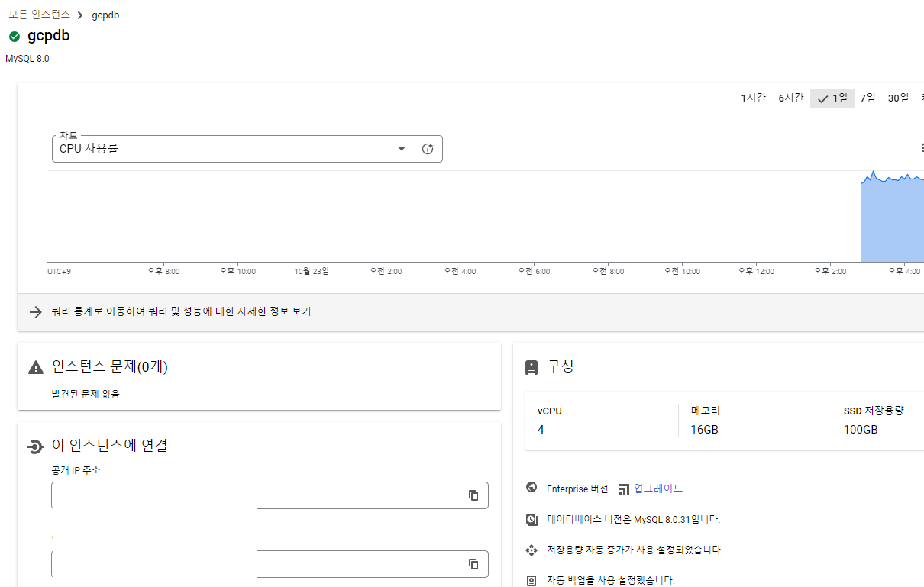Click the vCPU value 4
924x587 pixels.
tap(541, 430)
